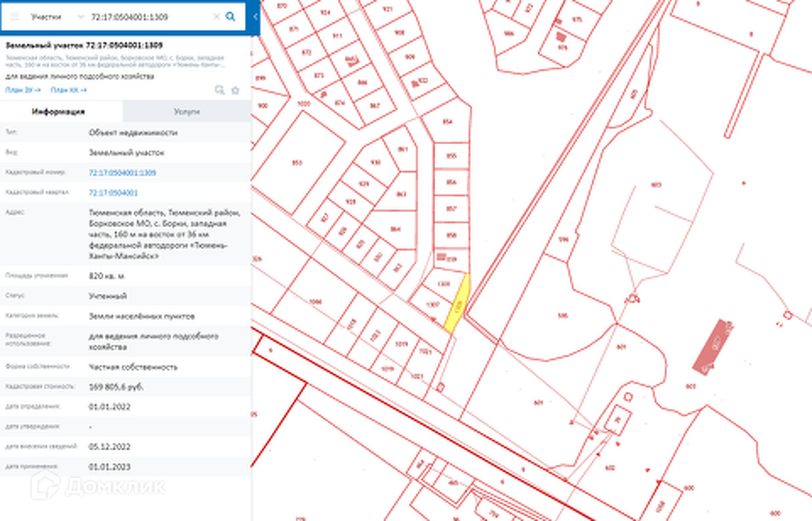The image size is (812, 521).
Task: Switch to the Услуги tab
Action: coord(187,112)
